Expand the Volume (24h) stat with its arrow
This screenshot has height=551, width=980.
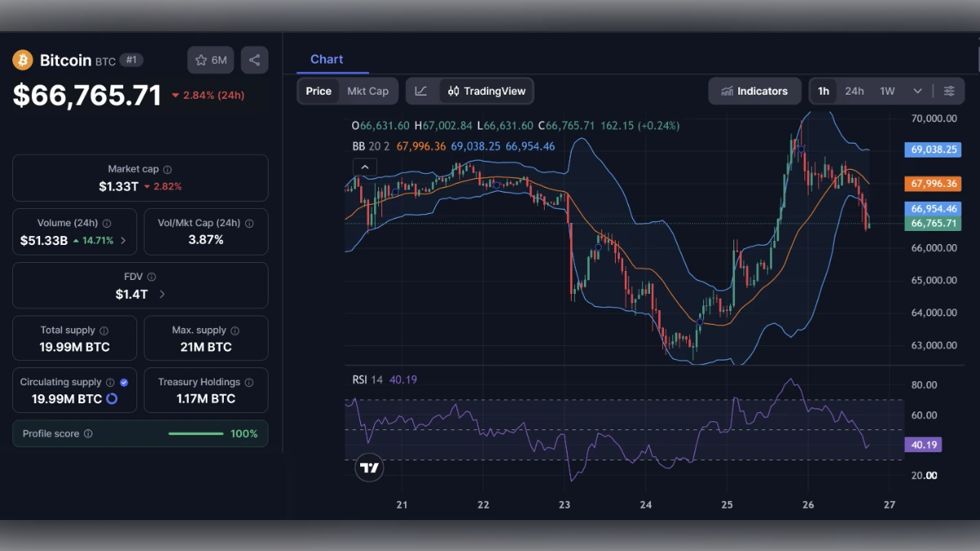click(125, 240)
